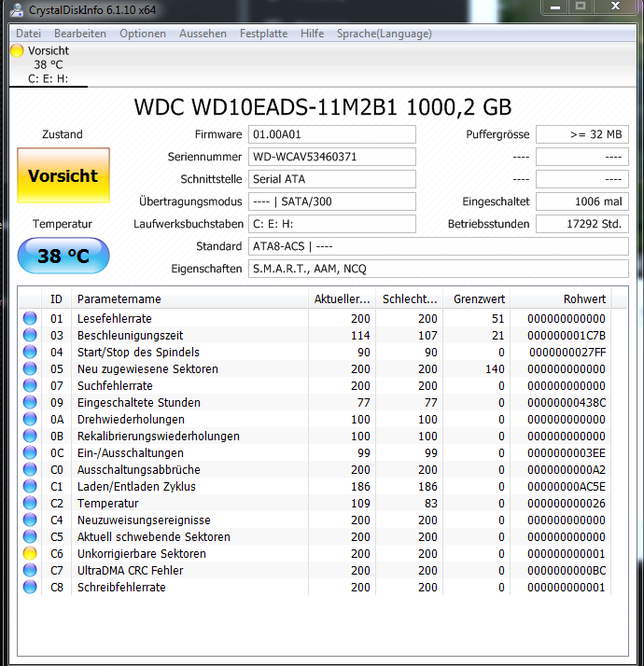644x666 pixels.
Task: Click the blue status icon for Beschleunigungszeit
Action: pyautogui.click(x=30, y=335)
